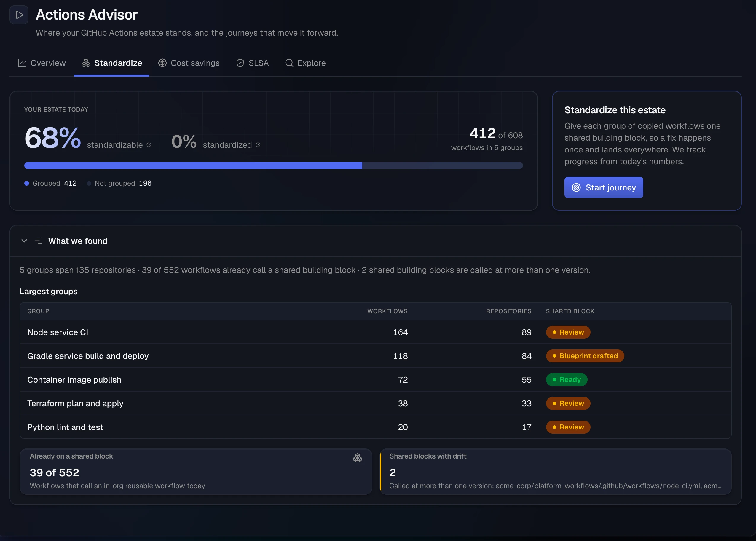The height and width of the screenshot is (541, 756).
Task: Click the SLSA shield icon
Action: [240, 63]
